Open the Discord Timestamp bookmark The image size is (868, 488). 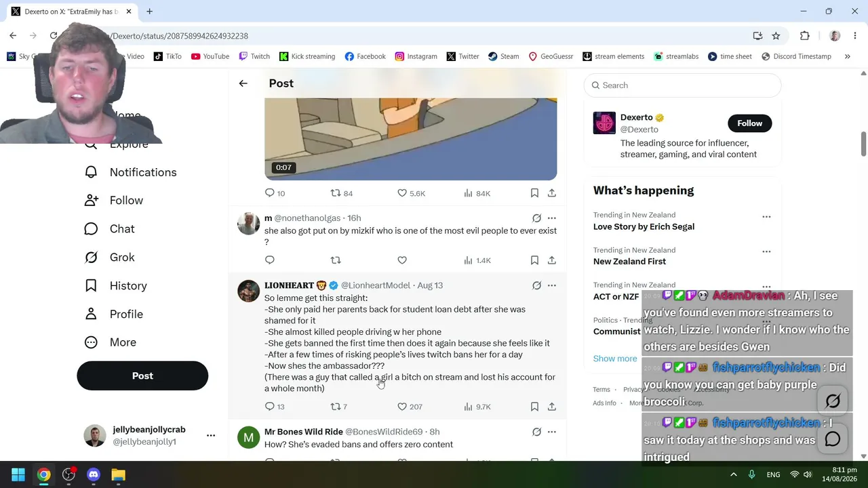796,56
